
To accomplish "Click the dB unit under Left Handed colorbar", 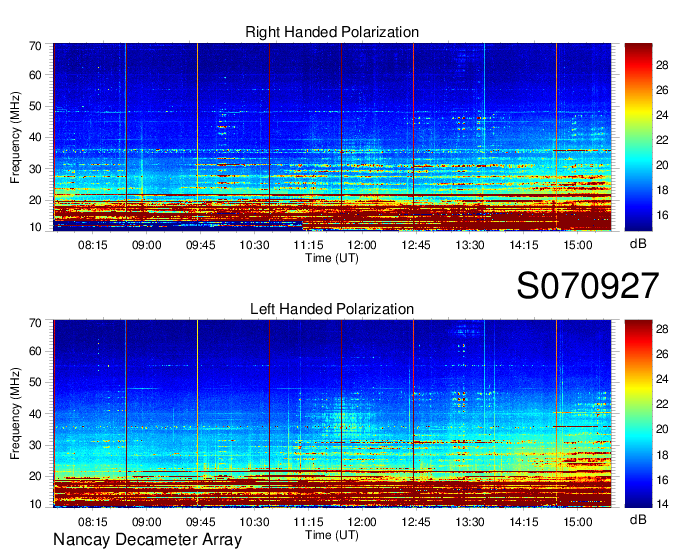I will [x=638, y=520].
